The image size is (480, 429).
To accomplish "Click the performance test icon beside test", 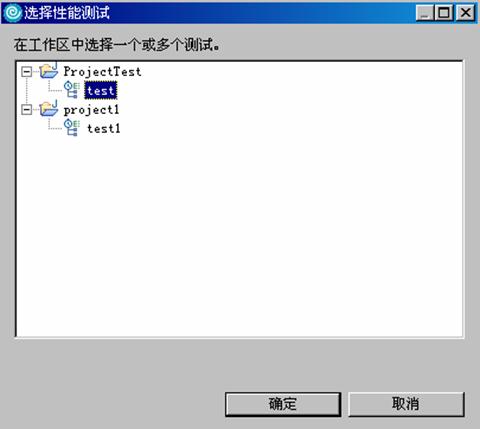I will point(72,90).
